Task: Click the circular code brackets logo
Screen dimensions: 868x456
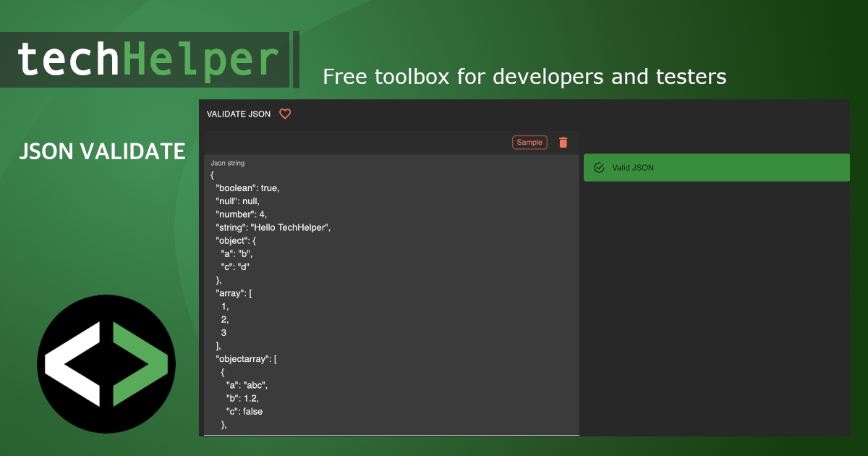Action: [x=106, y=364]
